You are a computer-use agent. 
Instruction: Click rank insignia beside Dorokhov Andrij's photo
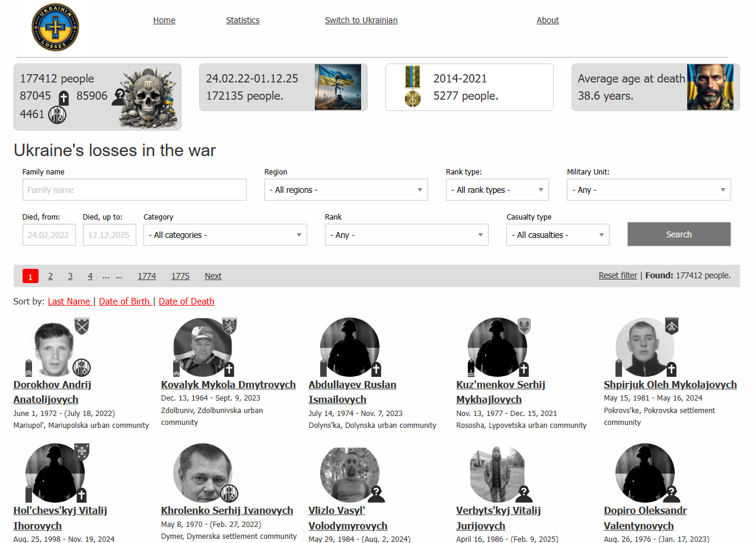pos(28,368)
